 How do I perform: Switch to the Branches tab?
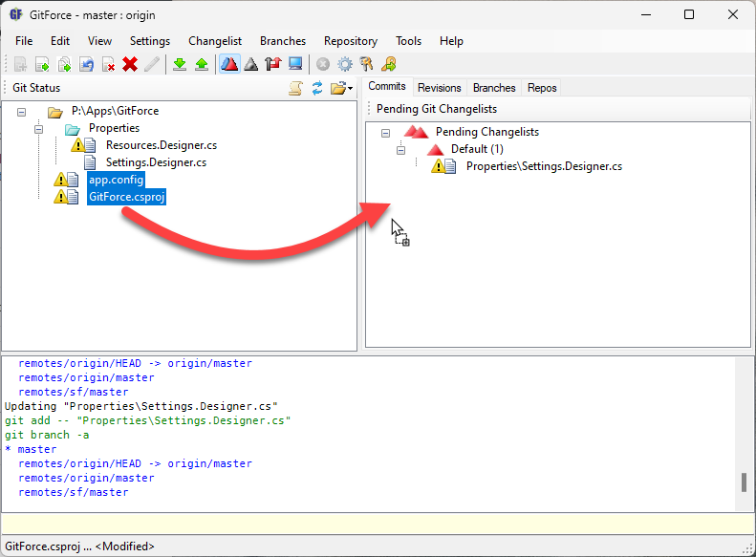(x=494, y=88)
